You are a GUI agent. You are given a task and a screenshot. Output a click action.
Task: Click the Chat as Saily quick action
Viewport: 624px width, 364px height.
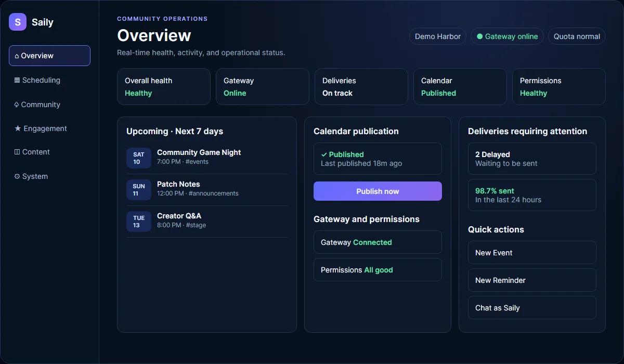point(532,308)
